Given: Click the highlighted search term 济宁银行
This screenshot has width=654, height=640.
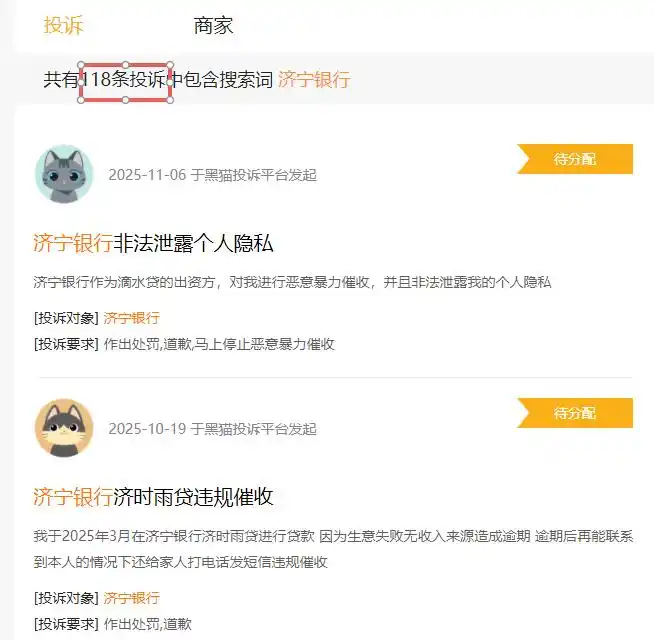Looking at the screenshot, I should 314,79.
